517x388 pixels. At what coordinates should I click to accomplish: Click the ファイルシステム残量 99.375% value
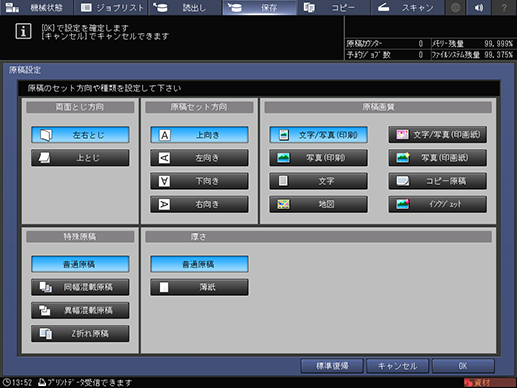499,55
